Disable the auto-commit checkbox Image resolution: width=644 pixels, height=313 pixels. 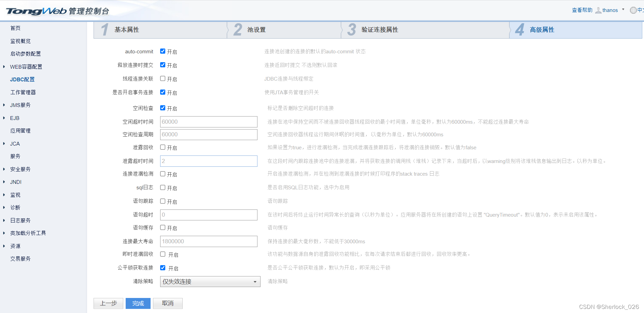tap(163, 51)
